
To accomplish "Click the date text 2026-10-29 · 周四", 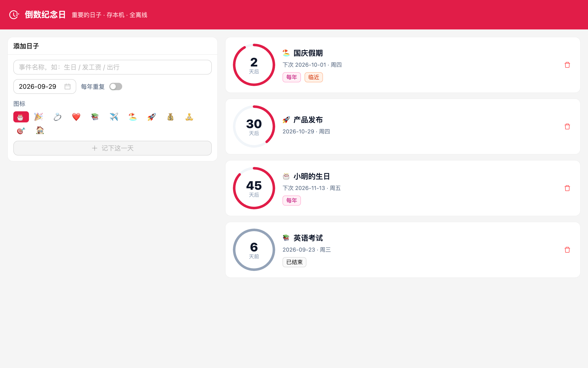I will pyautogui.click(x=306, y=131).
